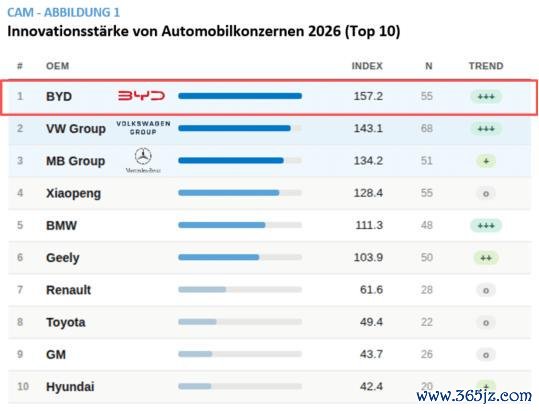Click the red BYD logo
Image resolution: width=539 pixels, height=411 pixels.
[141, 96]
